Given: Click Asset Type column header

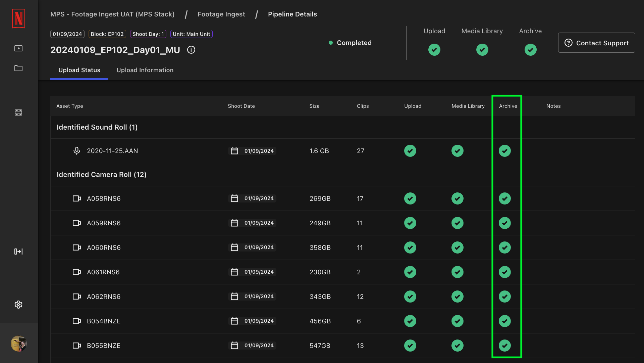Looking at the screenshot, I should (70, 106).
